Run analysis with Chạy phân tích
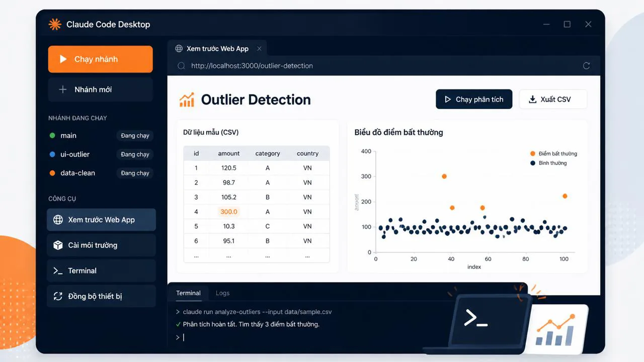This screenshot has height=362, width=644. point(474,100)
